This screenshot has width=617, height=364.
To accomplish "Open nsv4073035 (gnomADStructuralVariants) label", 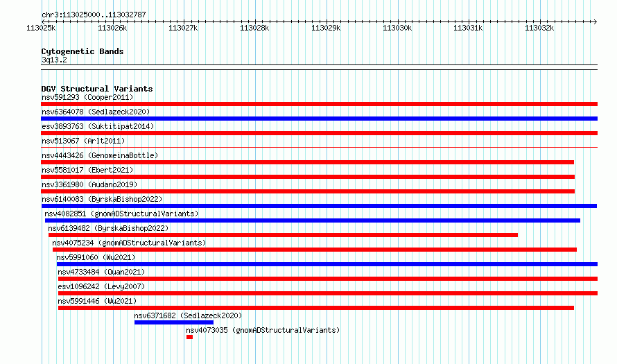I will tap(263, 330).
